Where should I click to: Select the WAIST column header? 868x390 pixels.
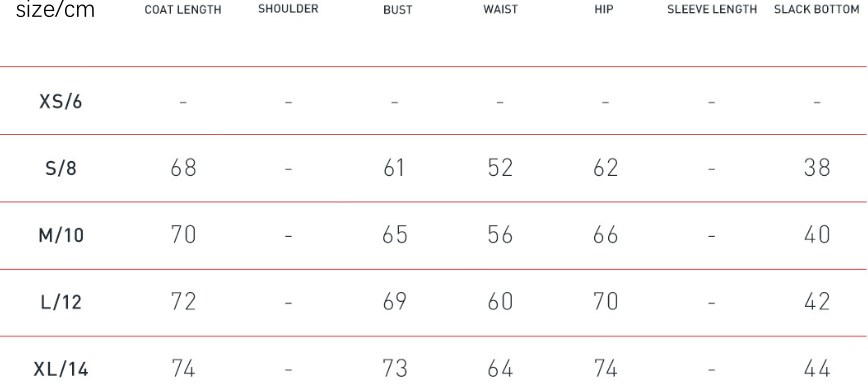click(x=500, y=9)
